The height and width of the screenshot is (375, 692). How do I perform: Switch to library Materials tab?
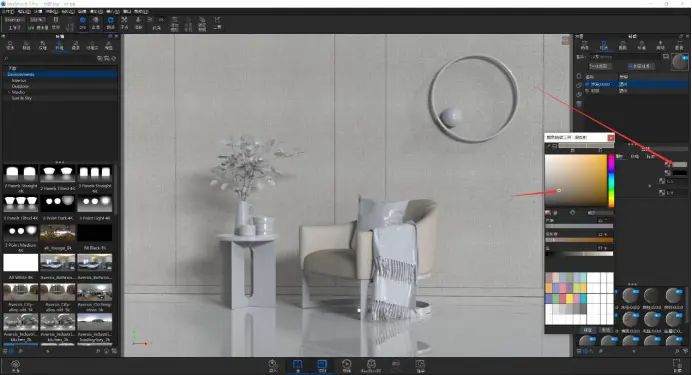click(x=10, y=45)
